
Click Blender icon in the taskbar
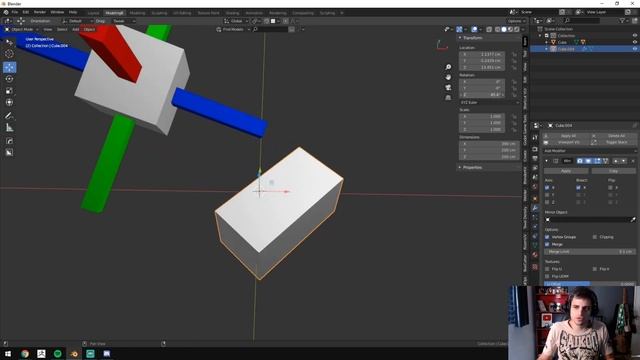click(74, 354)
